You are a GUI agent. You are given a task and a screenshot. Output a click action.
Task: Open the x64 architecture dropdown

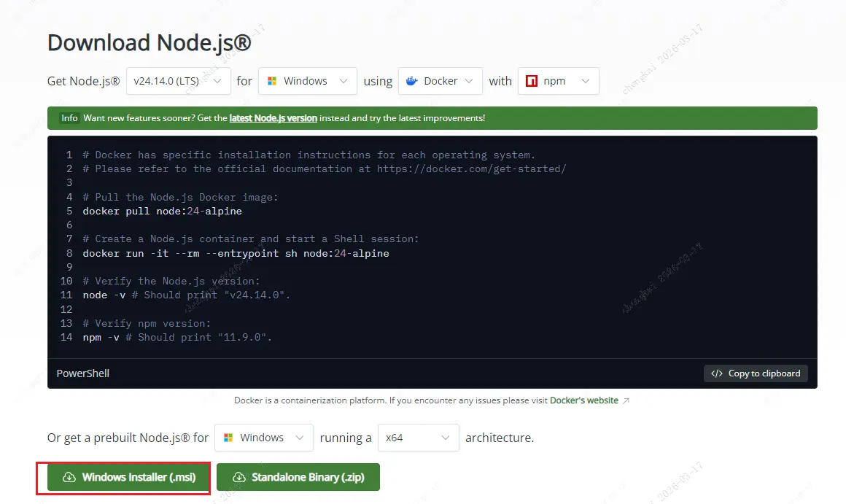click(x=419, y=438)
